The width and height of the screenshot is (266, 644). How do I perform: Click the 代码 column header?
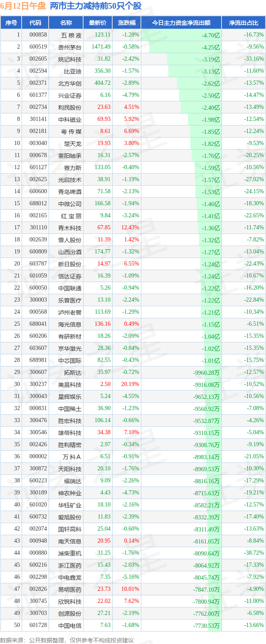[x=35, y=23]
